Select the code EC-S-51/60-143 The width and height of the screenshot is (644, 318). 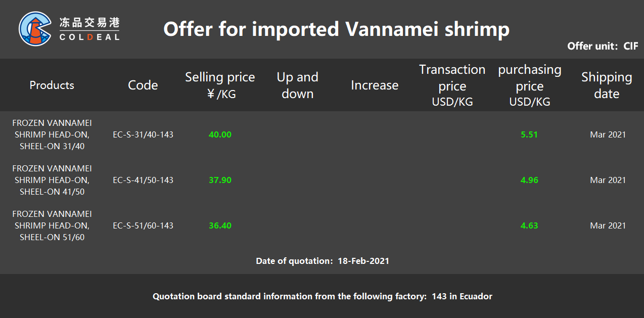pos(143,225)
